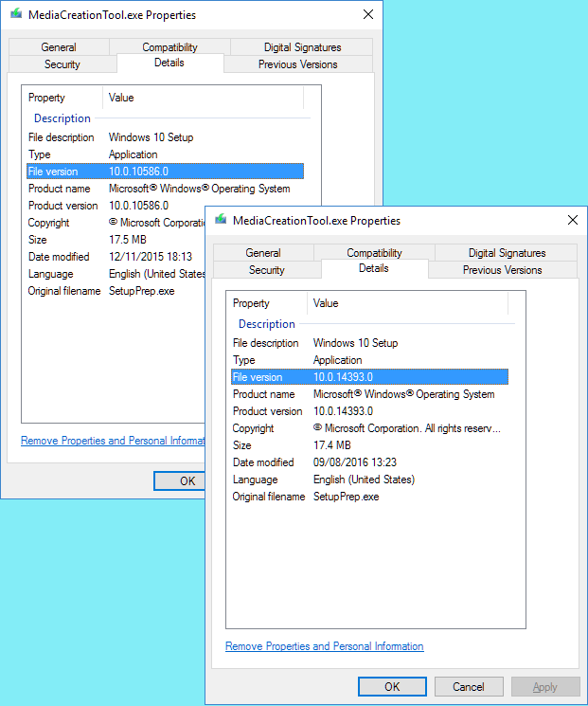
Task: Click OK in the front properties window
Action: point(392,686)
